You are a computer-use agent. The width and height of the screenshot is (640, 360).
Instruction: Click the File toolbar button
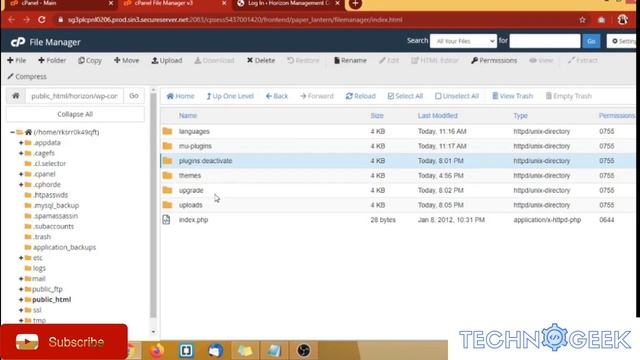pyautogui.click(x=16, y=60)
